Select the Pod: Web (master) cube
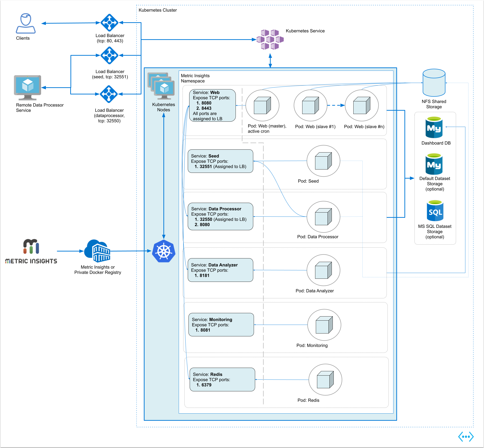The height and width of the screenshot is (448, 484). click(262, 105)
